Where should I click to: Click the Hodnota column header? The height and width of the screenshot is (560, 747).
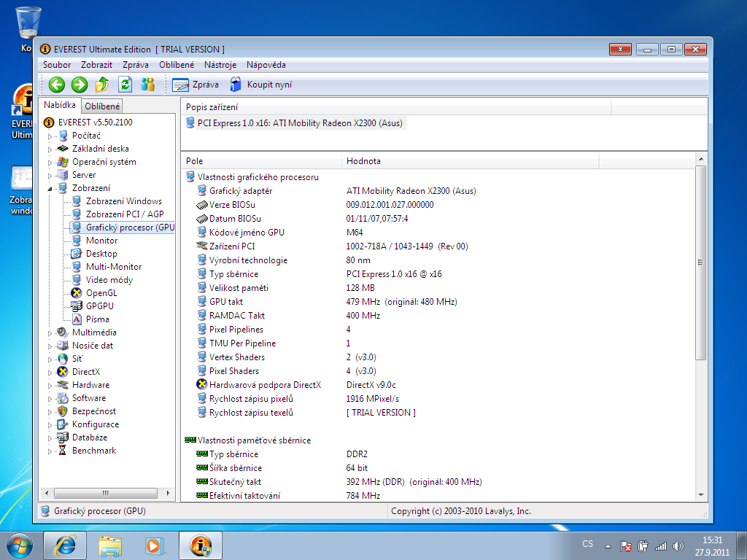point(363,161)
